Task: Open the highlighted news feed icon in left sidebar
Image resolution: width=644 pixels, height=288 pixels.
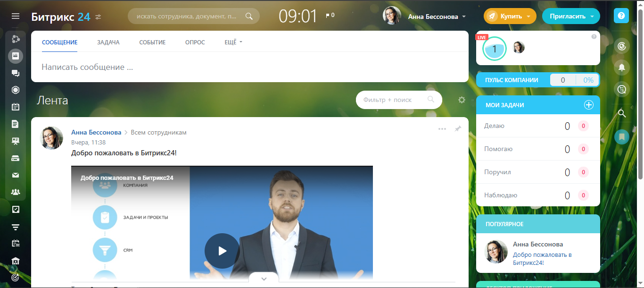Action: pos(16,56)
